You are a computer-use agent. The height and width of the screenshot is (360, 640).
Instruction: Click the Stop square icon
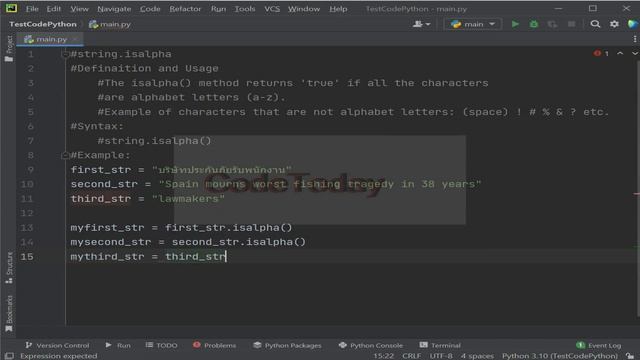(x=571, y=24)
